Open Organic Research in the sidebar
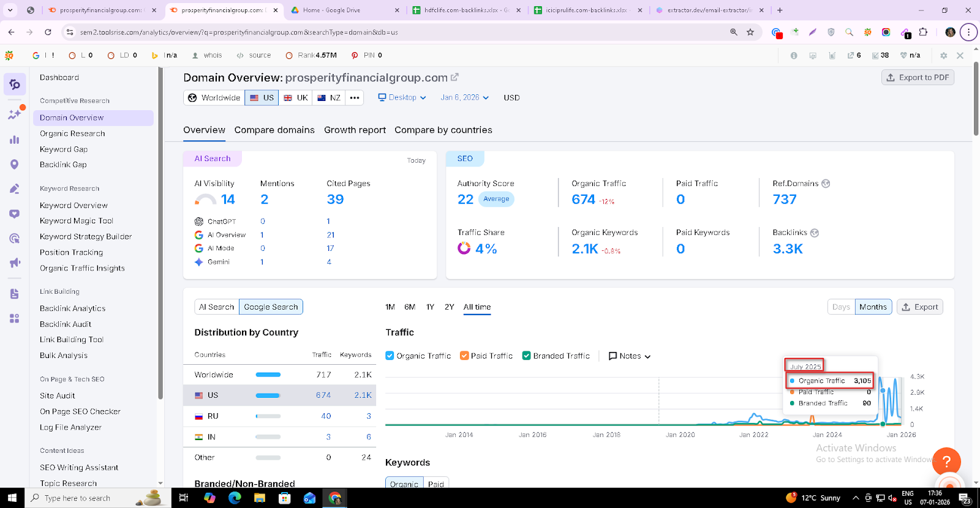Image resolution: width=980 pixels, height=508 pixels. click(72, 133)
